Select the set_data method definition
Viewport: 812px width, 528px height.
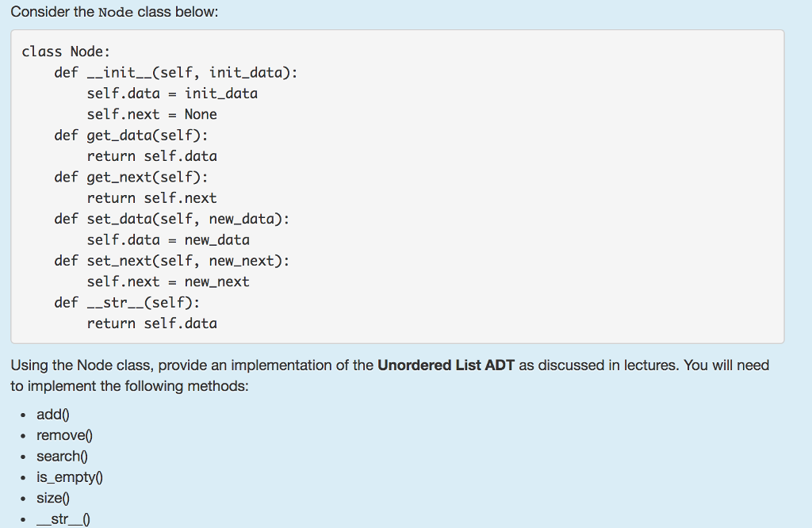point(170,219)
